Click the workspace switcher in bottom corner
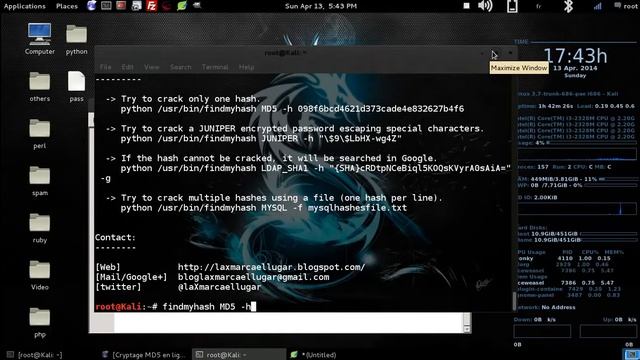640x360 pixels. pos(631,354)
